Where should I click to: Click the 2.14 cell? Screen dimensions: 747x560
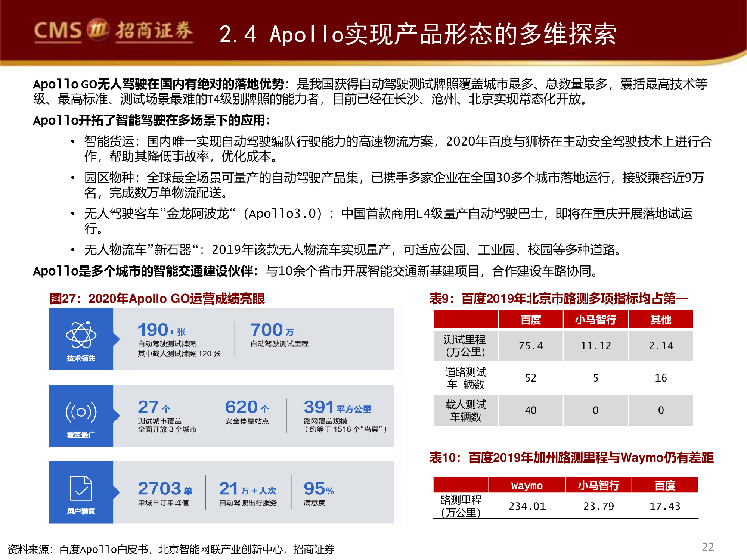661,346
